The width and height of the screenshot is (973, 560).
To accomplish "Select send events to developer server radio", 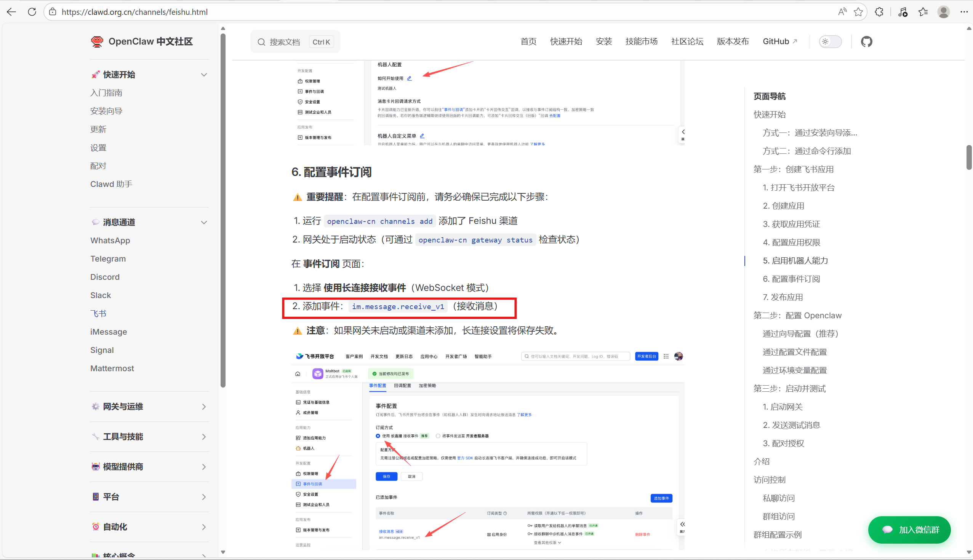I will tap(438, 436).
